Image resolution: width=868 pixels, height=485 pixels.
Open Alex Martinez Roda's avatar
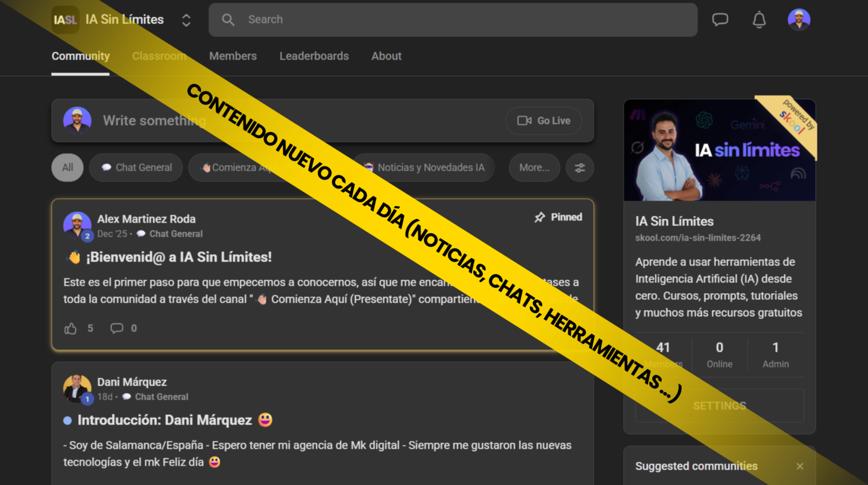tap(77, 226)
